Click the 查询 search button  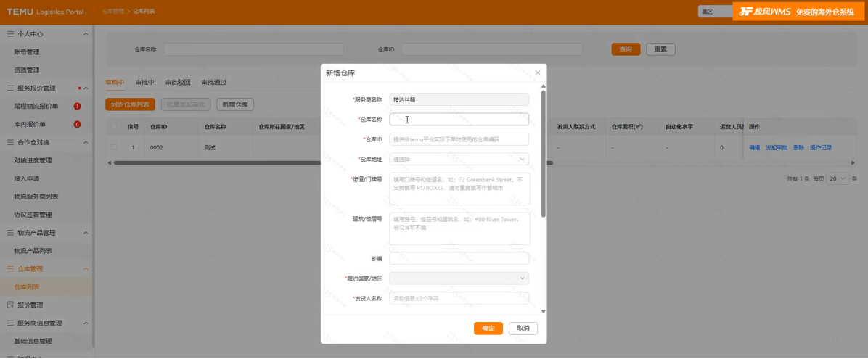coord(626,49)
